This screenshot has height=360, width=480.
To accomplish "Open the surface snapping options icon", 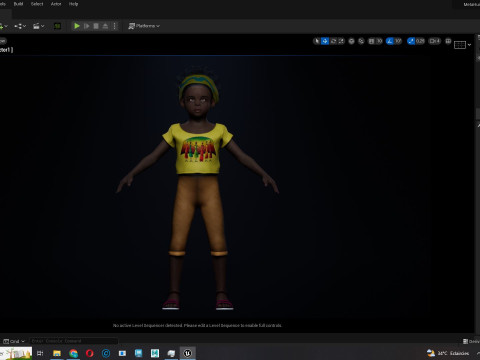I will [x=361, y=41].
